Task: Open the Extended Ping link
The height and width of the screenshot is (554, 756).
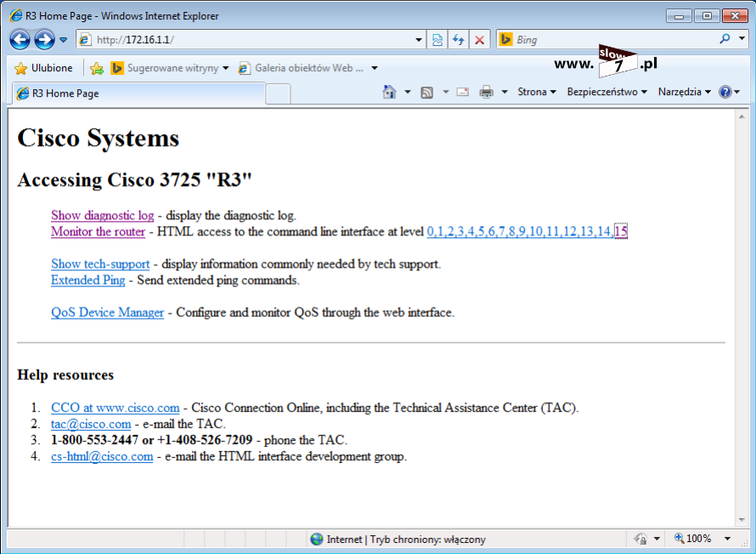Action: (87, 280)
